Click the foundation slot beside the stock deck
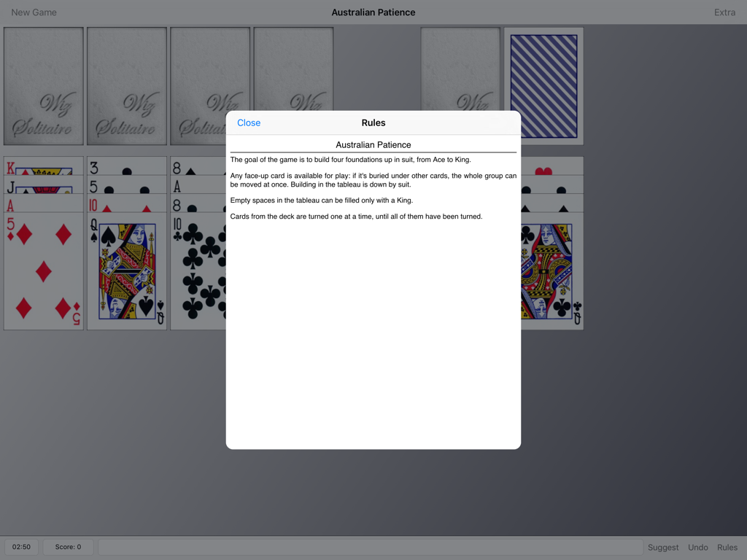 [460, 85]
